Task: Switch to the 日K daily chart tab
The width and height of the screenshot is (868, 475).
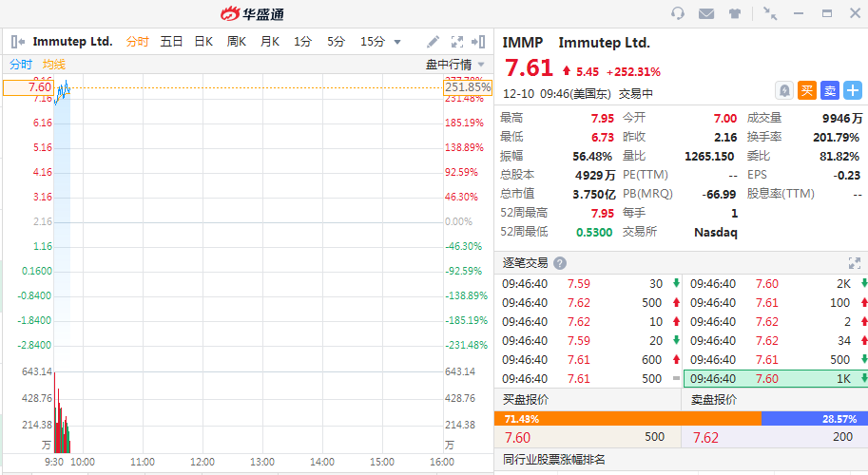Action: pyautogui.click(x=203, y=42)
